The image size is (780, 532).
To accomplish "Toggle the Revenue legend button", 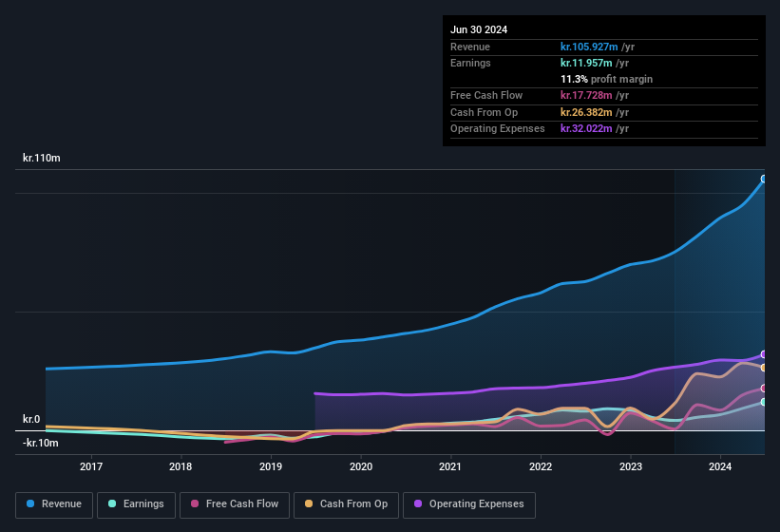I will tap(54, 504).
